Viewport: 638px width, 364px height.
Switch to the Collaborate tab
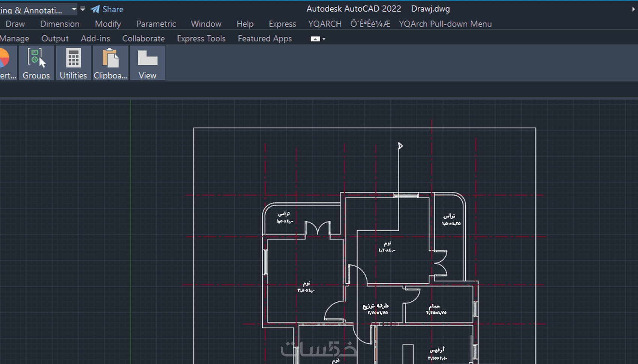click(x=143, y=39)
